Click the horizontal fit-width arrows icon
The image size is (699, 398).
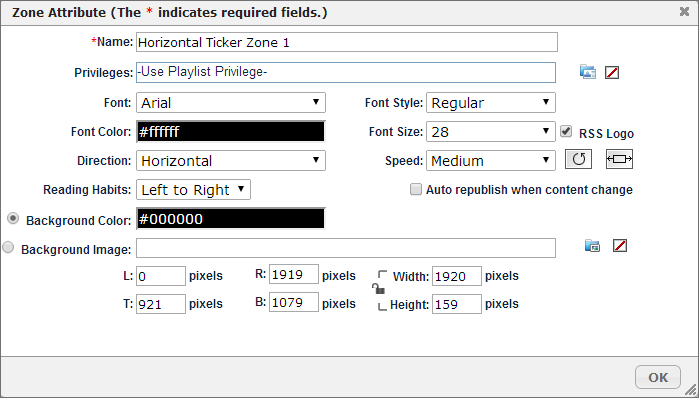click(619, 159)
